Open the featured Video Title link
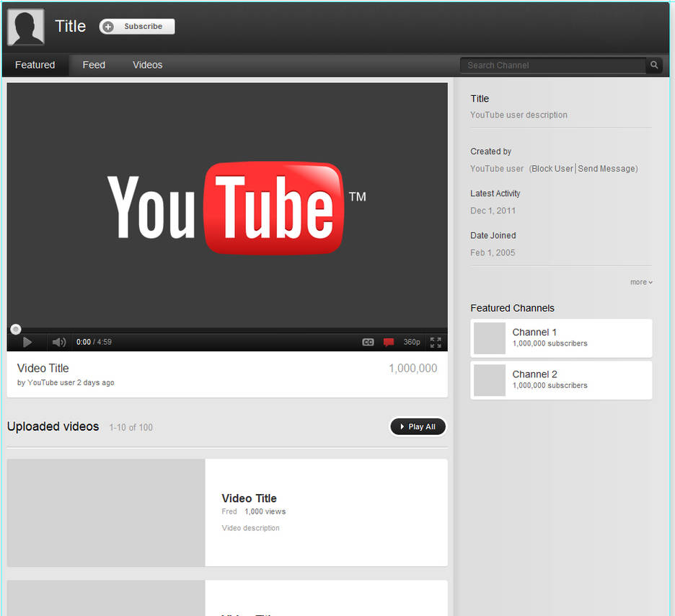Image resolution: width=675 pixels, height=616 pixels. click(43, 368)
